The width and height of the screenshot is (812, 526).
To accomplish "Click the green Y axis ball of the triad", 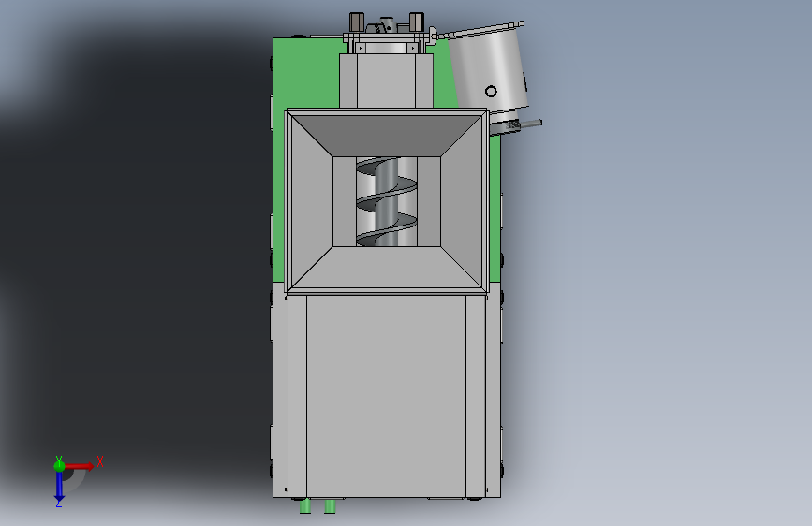I will click(x=59, y=466).
